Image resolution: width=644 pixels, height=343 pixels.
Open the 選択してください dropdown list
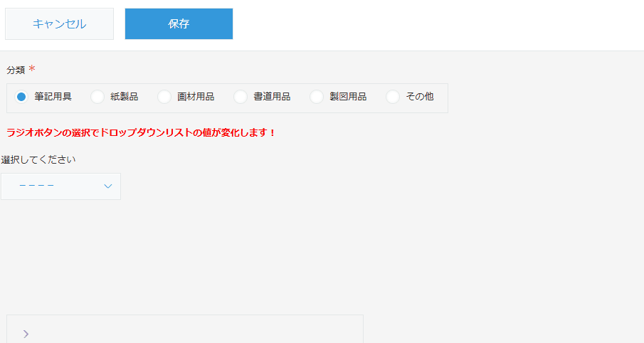point(60,186)
